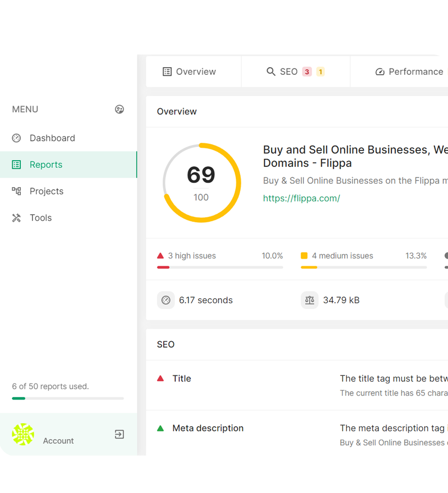Screen dimensions: 448x493
Task: Click the Tools wrench icon in sidebar
Action: (16, 218)
